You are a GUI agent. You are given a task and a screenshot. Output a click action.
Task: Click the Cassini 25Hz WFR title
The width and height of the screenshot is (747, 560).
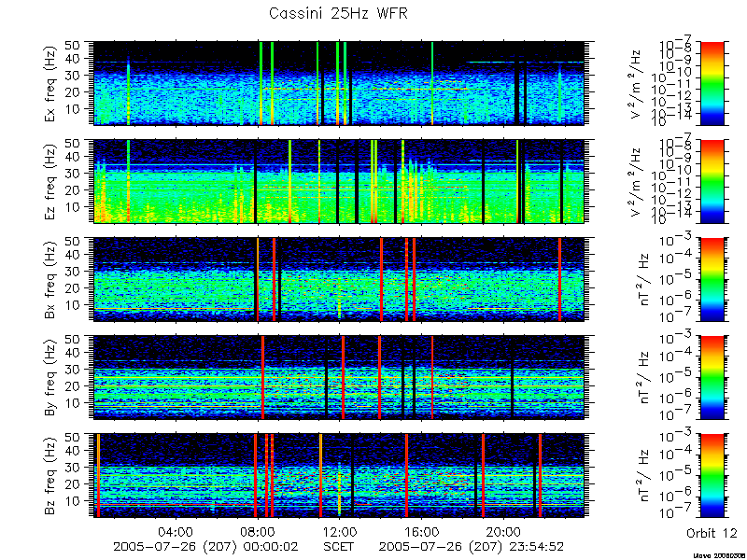[x=338, y=13]
